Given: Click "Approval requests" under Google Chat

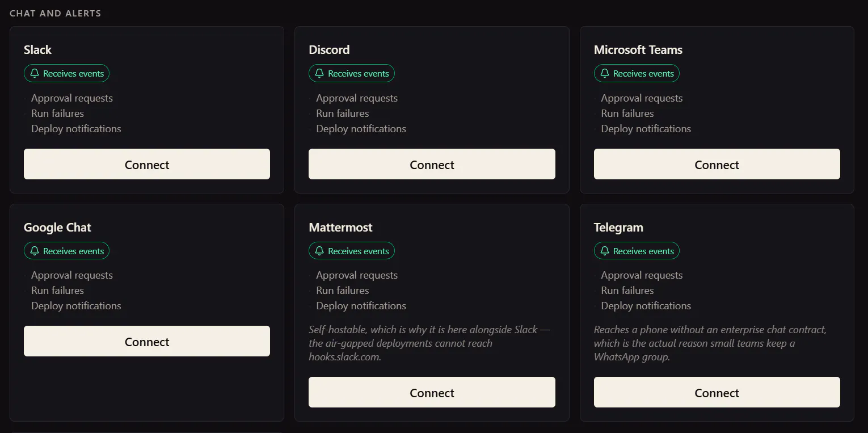Looking at the screenshot, I should coord(72,275).
